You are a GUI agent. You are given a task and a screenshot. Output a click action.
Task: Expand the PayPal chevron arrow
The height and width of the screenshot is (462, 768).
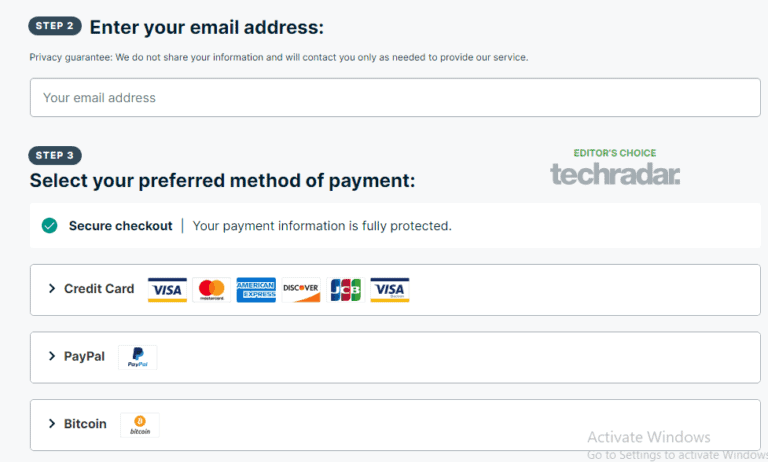tap(52, 356)
